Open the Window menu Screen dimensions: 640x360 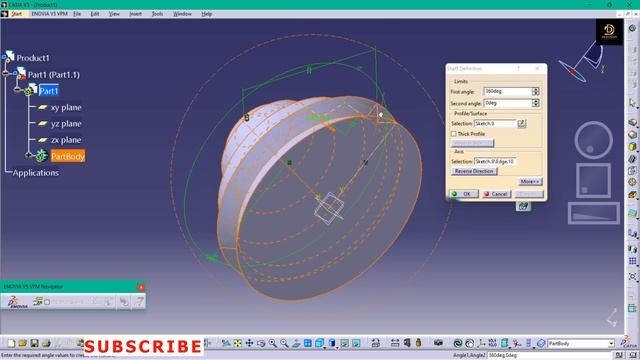tap(182, 14)
